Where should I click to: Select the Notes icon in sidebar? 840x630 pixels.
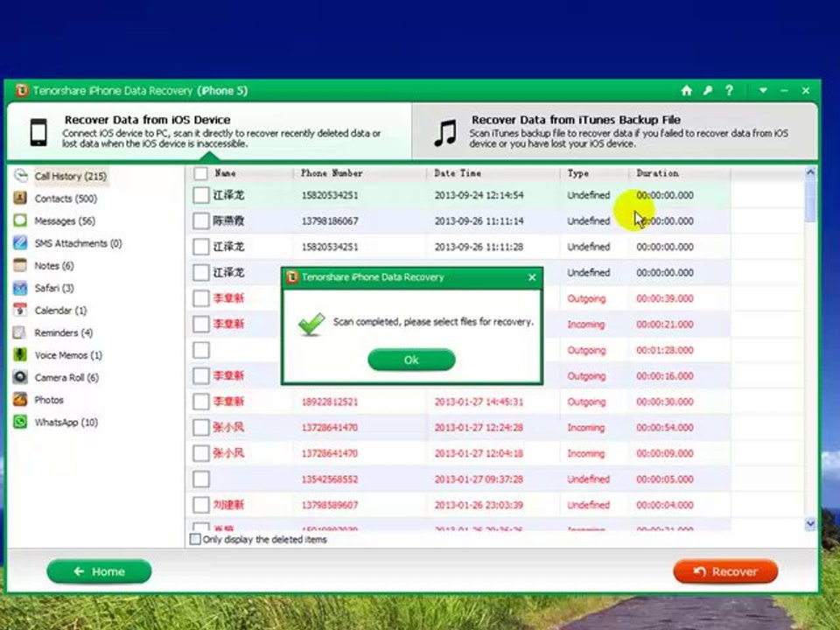click(20, 265)
